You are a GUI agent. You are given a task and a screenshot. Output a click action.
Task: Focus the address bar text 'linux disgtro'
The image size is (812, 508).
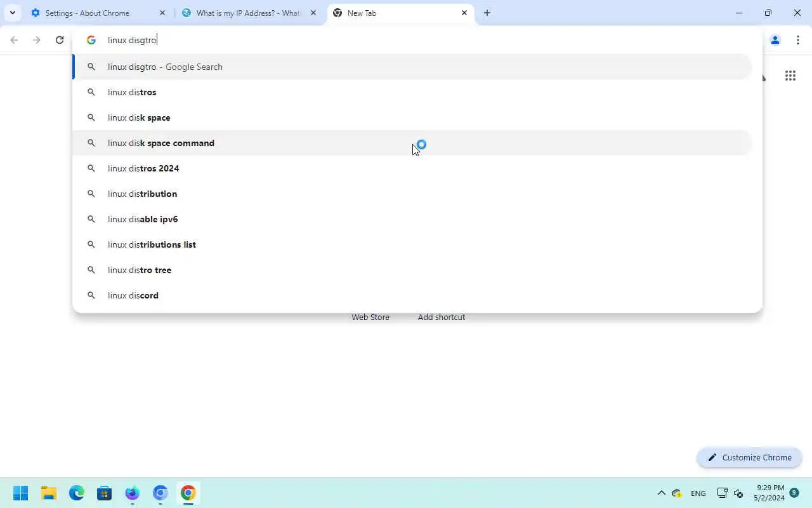click(x=132, y=40)
